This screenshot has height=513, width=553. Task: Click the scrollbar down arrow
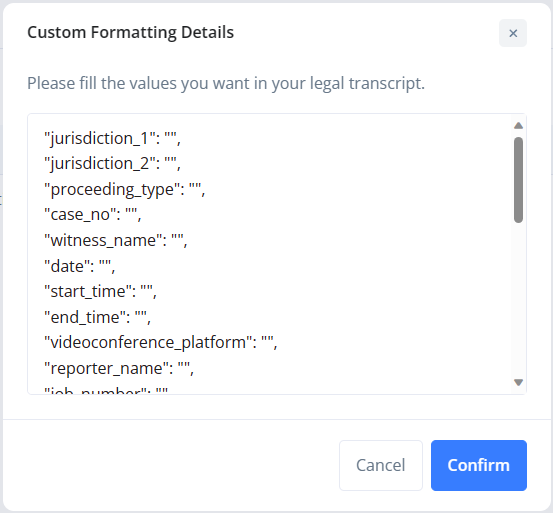coord(518,382)
